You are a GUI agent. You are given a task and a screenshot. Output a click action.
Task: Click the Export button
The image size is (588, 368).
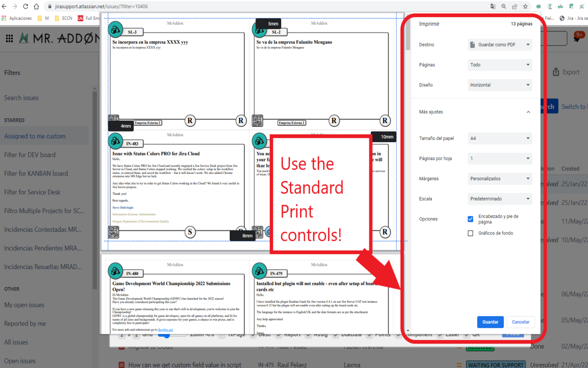[566, 72]
